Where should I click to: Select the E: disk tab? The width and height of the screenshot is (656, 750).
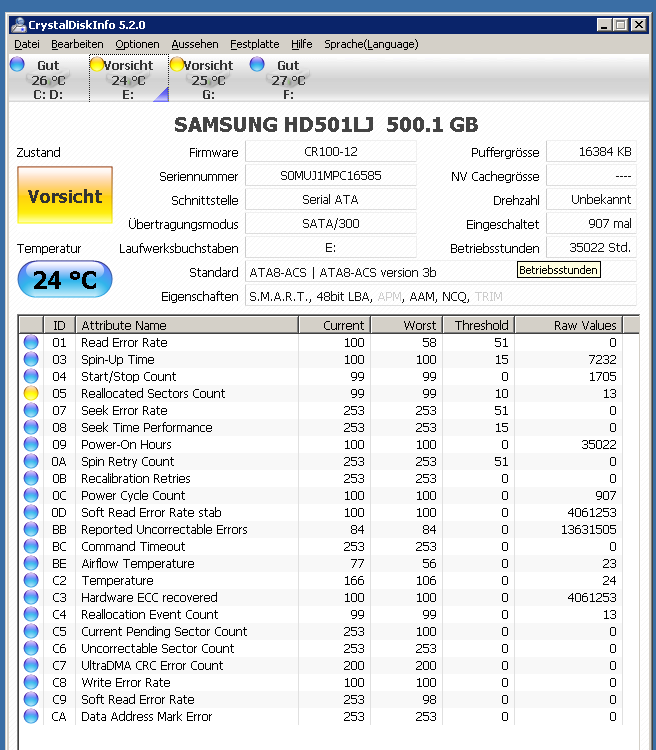pyautogui.click(x=129, y=78)
